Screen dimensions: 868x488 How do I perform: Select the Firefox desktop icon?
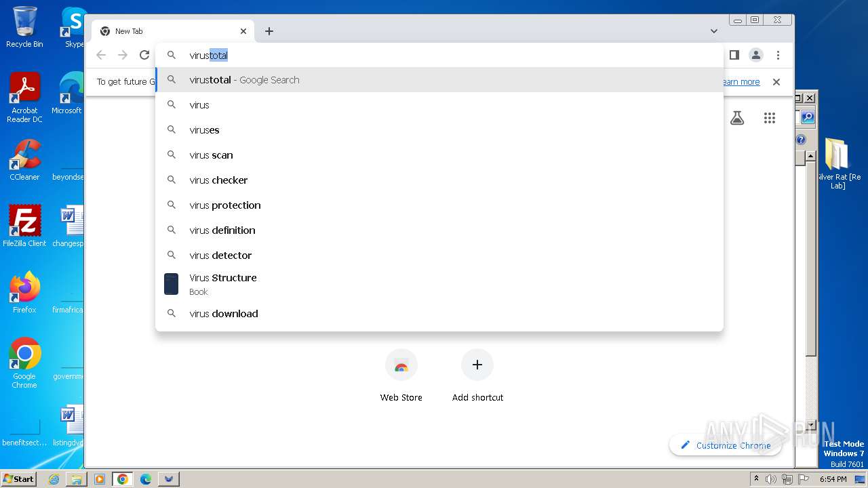pos(24,292)
